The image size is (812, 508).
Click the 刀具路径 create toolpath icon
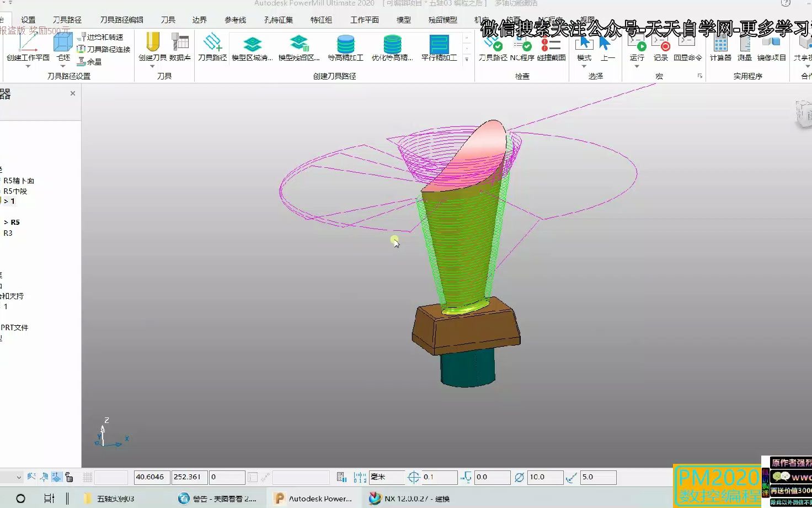click(212, 47)
